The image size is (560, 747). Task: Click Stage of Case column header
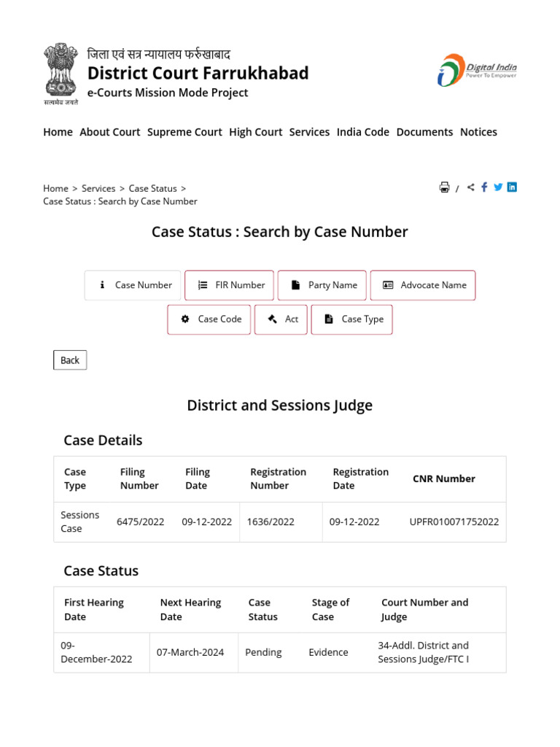pyautogui.click(x=330, y=610)
